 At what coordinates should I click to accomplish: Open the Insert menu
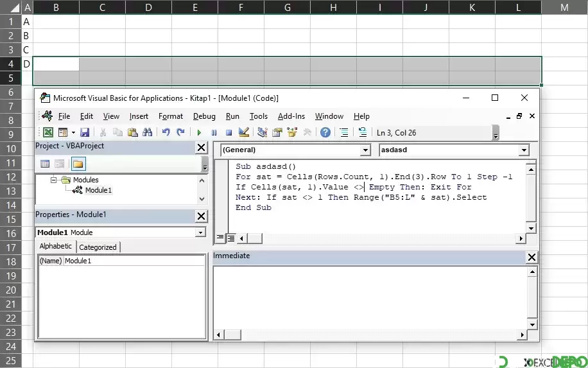pyautogui.click(x=139, y=116)
